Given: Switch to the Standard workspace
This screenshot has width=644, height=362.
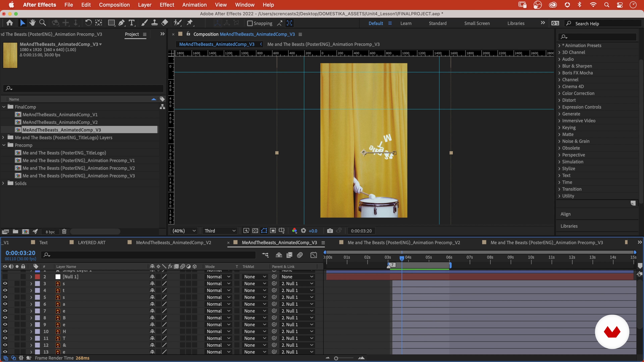Looking at the screenshot, I should click(x=438, y=23).
